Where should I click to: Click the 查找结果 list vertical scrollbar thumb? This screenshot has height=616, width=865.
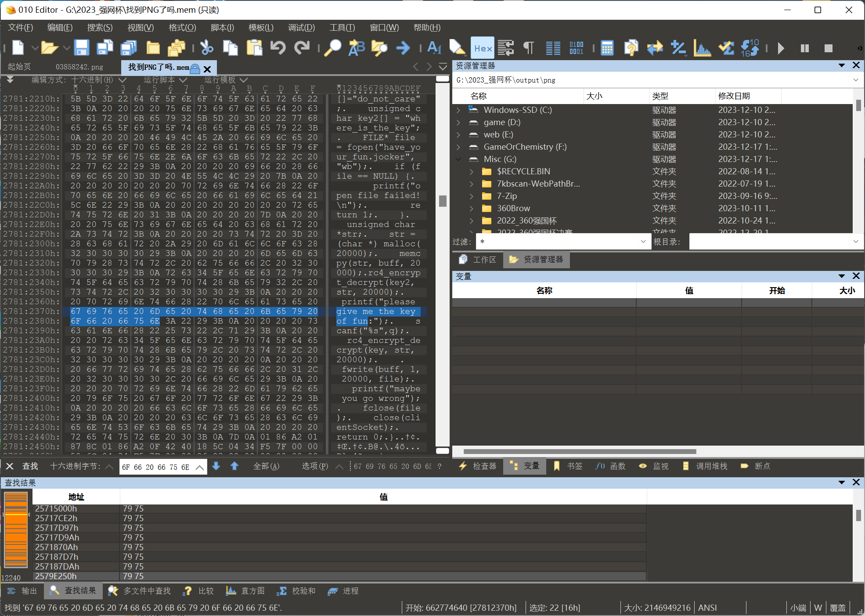858,515
